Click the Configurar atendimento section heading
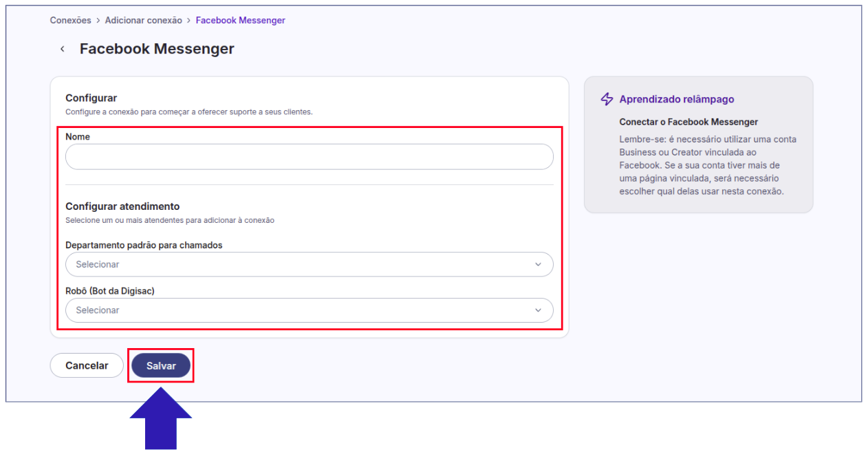 point(122,206)
